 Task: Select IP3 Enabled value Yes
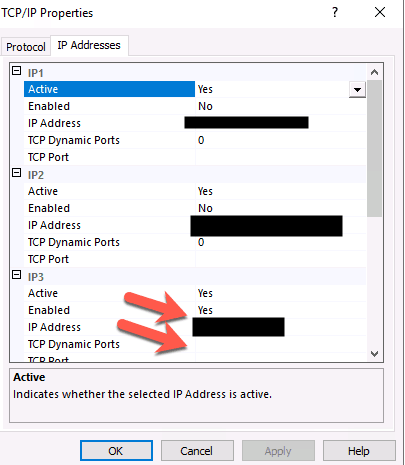[280, 310]
